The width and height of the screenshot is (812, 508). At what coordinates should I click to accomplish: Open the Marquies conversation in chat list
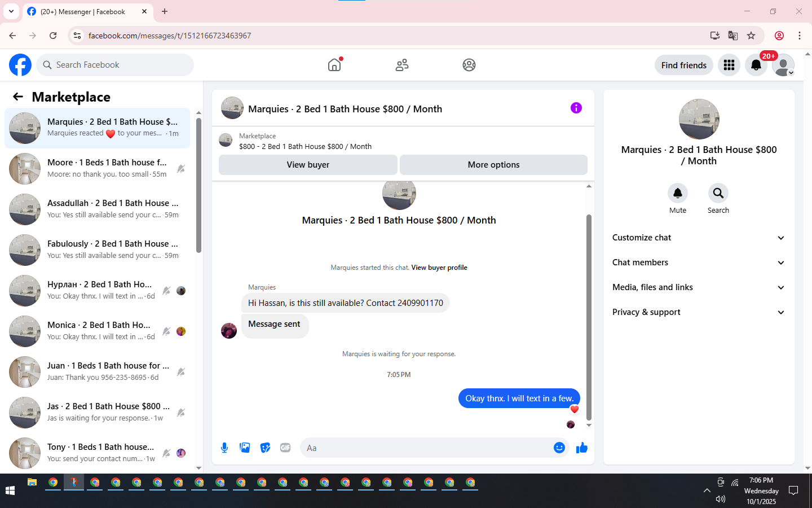(x=97, y=128)
